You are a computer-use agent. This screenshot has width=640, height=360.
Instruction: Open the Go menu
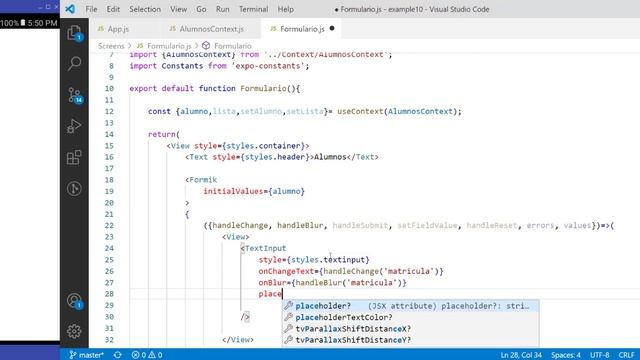pos(201,9)
